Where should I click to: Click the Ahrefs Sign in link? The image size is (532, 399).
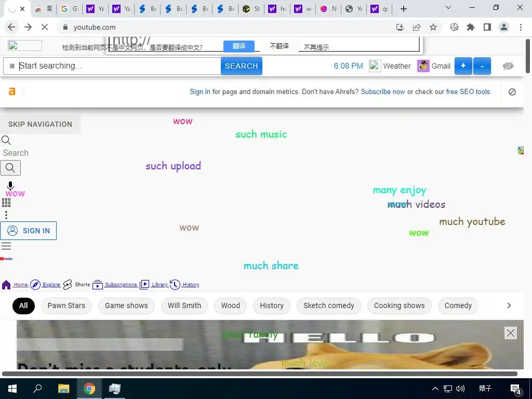pos(200,91)
